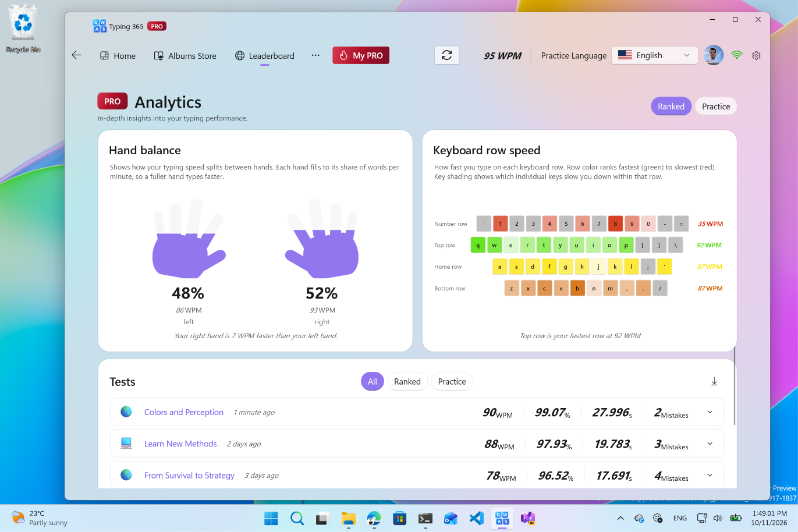Viewport: 798px width, 532px height.
Task: Open the user profile avatar
Action: [714, 55]
